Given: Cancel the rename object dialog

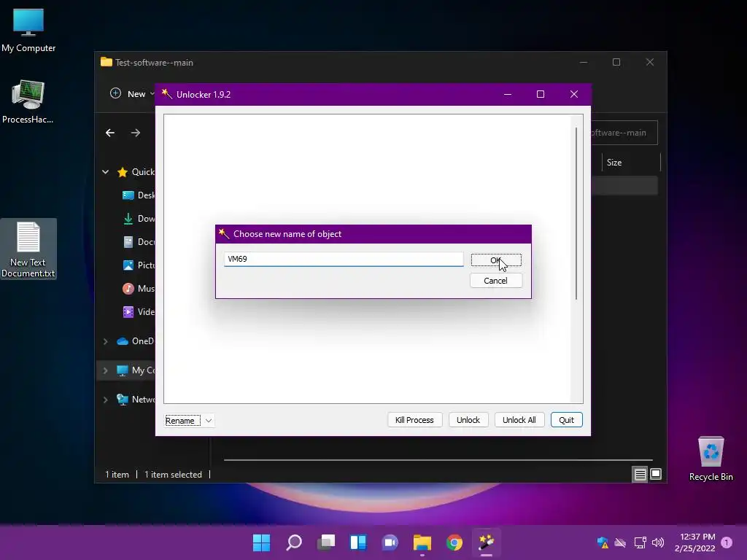Looking at the screenshot, I should [496, 281].
